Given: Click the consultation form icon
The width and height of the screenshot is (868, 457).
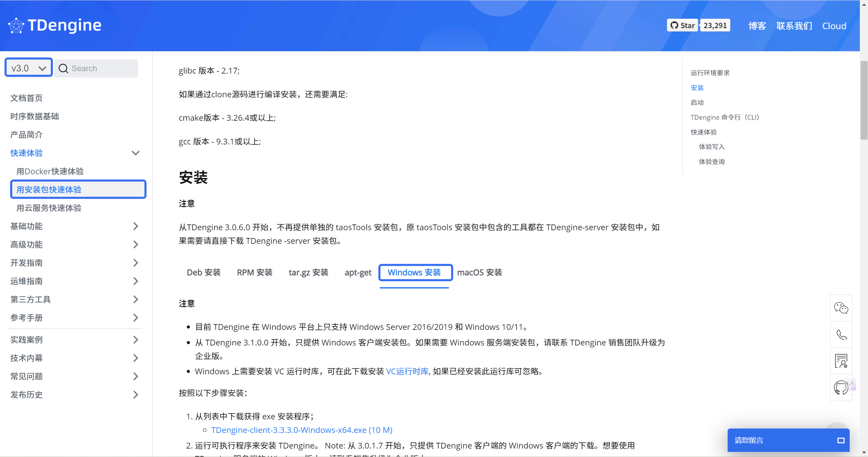Looking at the screenshot, I should pyautogui.click(x=841, y=361).
